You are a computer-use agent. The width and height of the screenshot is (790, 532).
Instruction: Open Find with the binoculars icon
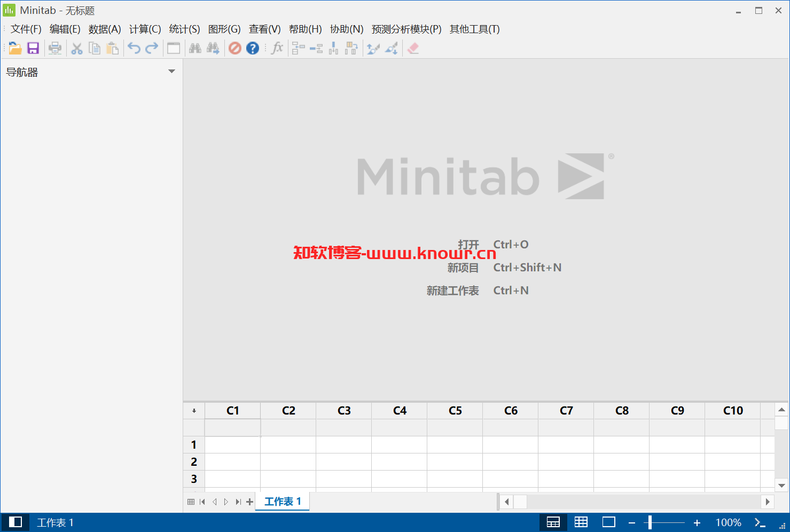tap(195, 48)
